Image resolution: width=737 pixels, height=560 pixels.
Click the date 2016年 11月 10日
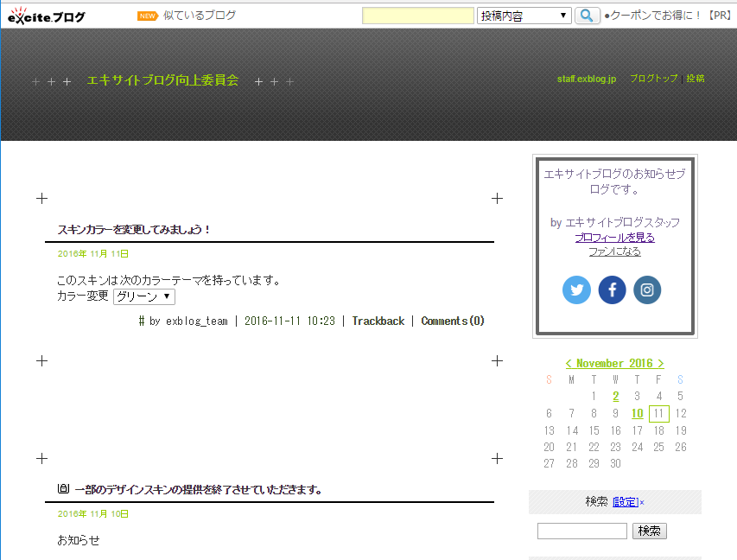pos(93,514)
